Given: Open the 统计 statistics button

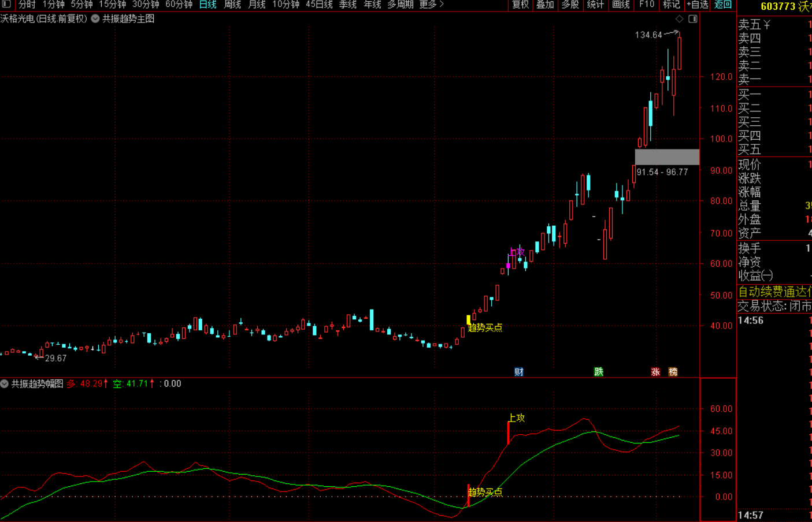Looking at the screenshot, I should pyautogui.click(x=595, y=5).
